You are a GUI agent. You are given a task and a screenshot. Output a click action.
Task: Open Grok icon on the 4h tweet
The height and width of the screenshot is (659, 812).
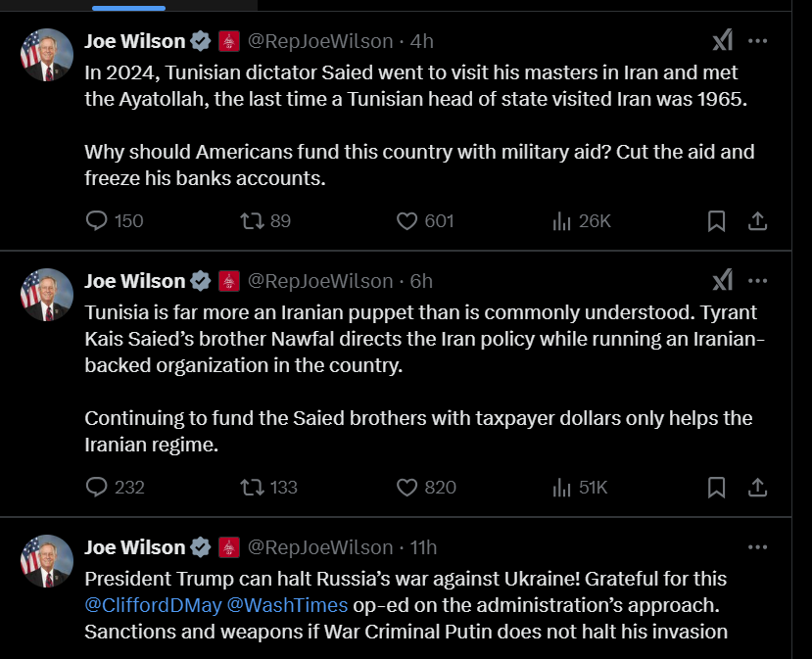722,41
